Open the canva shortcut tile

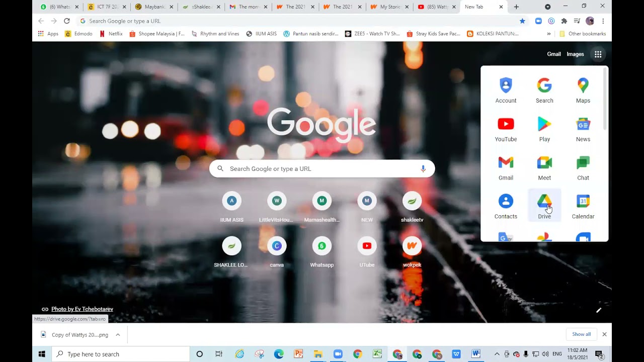277,251
